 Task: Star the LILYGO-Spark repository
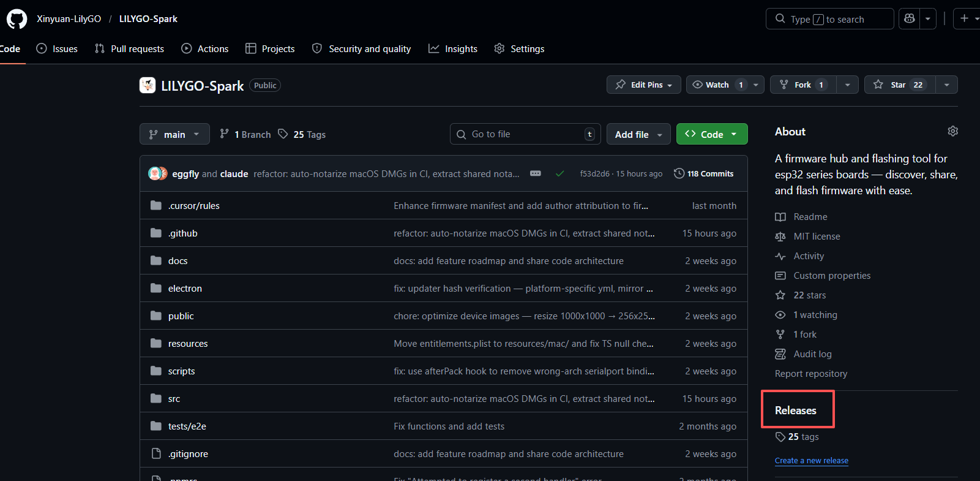[900, 85]
